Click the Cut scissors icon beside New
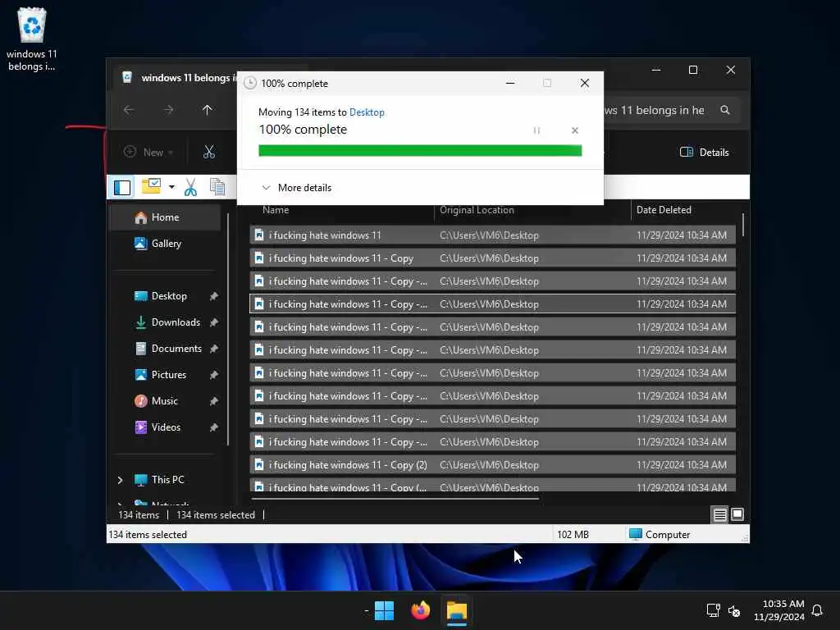This screenshot has width=840, height=630. 209,152
